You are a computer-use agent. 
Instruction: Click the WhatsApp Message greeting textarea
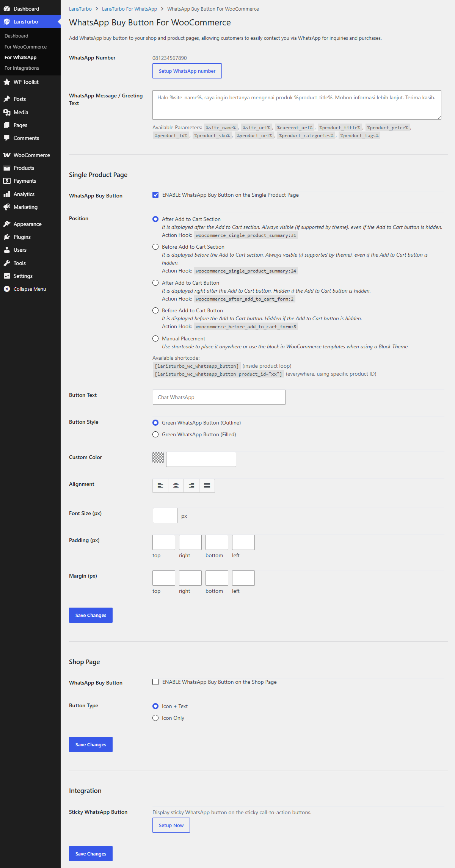[x=297, y=105]
